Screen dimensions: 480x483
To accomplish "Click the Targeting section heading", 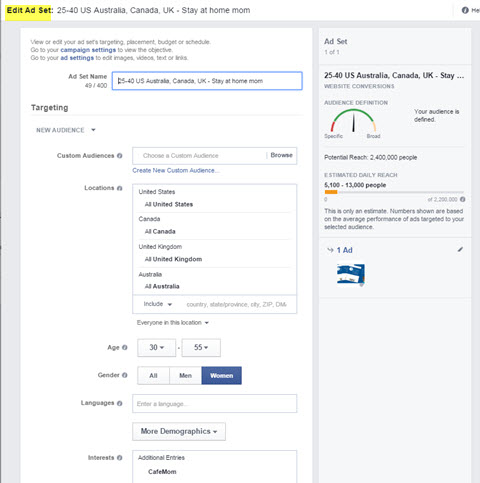I will (x=50, y=108).
